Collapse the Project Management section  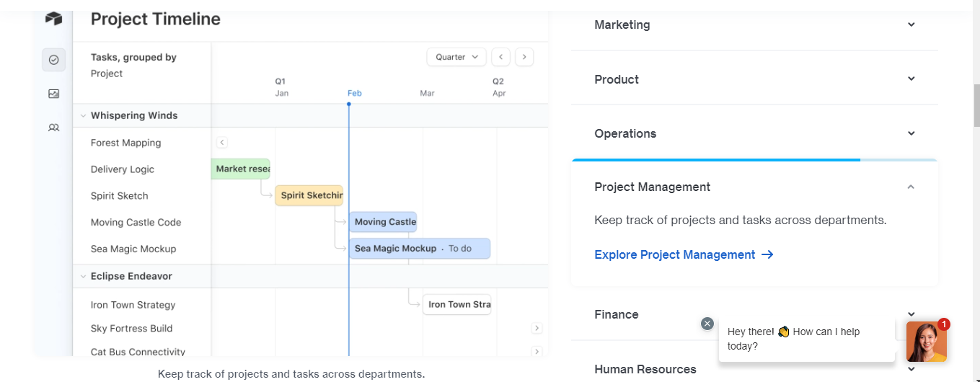tap(911, 187)
